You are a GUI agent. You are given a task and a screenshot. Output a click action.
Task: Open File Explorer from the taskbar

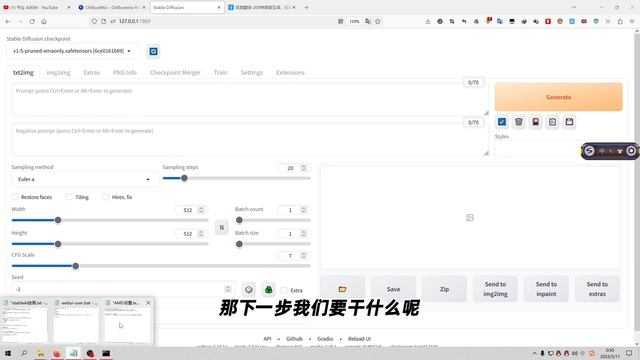[x=40, y=353]
